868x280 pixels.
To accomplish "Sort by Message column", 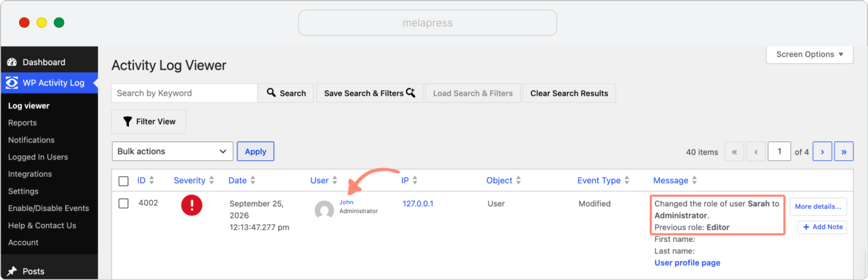I will [x=675, y=180].
